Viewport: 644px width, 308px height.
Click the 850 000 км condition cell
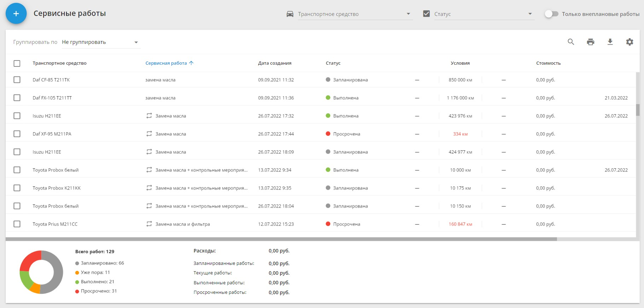[x=460, y=80]
